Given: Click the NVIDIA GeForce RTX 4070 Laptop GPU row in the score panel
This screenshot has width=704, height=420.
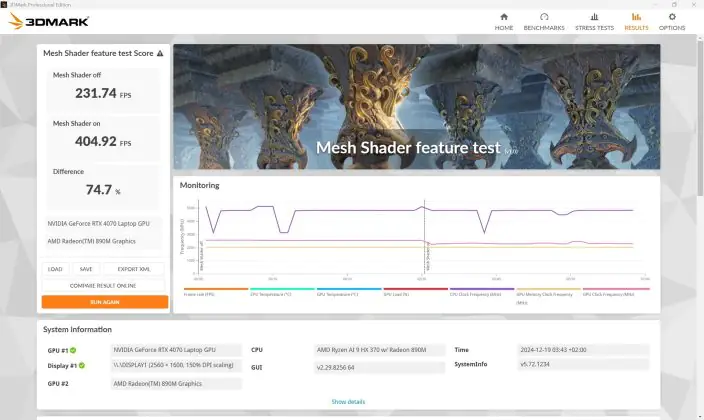Looking at the screenshot, I should point(104,224).
